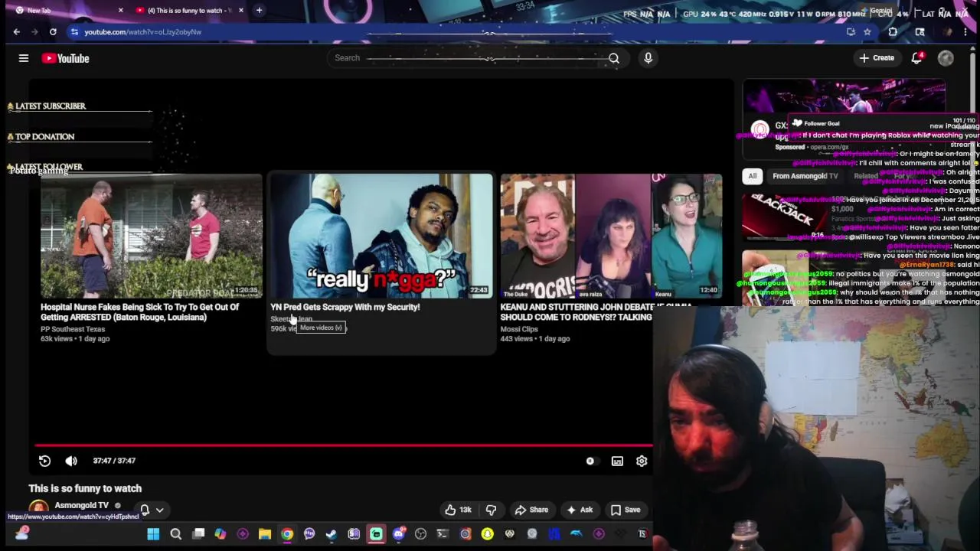
Task: Select the From Asmongold TV chip
Action: point(805,176)
